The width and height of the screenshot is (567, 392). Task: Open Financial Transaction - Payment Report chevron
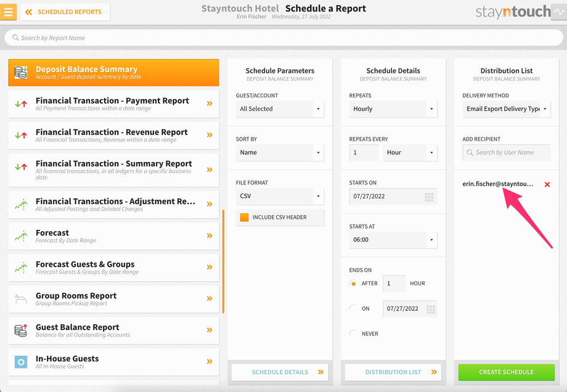tap(210, 104)
